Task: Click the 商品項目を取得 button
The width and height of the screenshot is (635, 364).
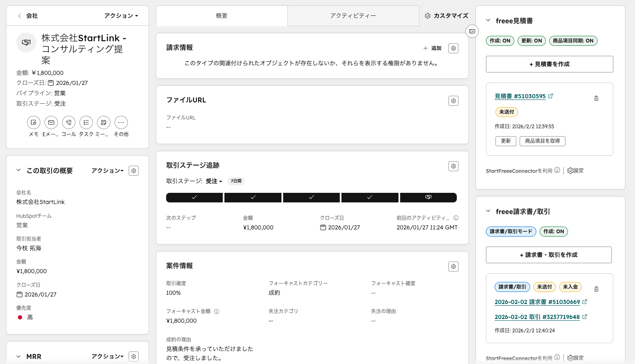Action: pyautogui.click(x=543, y=141)
